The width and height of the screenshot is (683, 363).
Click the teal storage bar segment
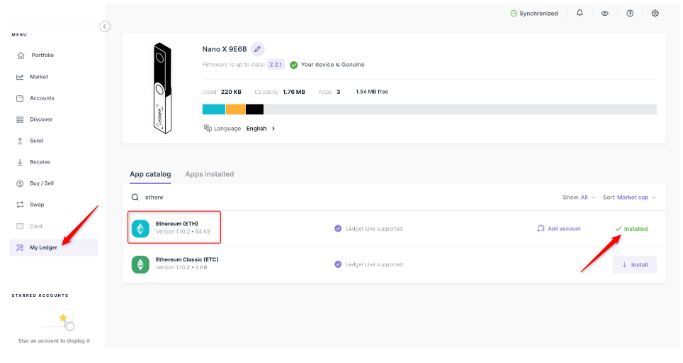click(213, 109)
